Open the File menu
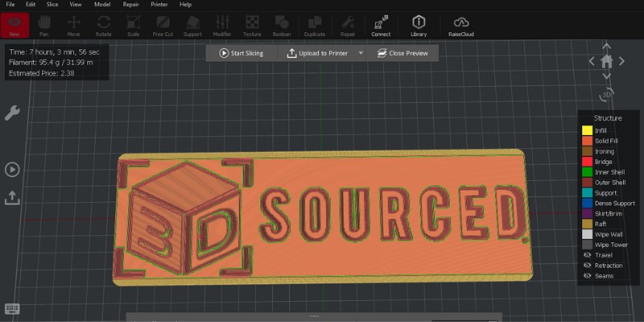 point(10,5)
